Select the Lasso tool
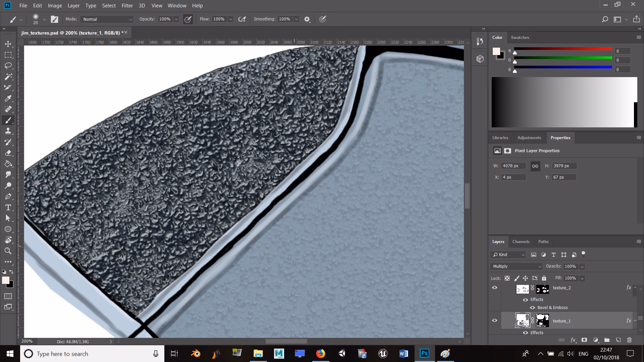This screenshot has height=362, width=644. [x=8, y=66]
